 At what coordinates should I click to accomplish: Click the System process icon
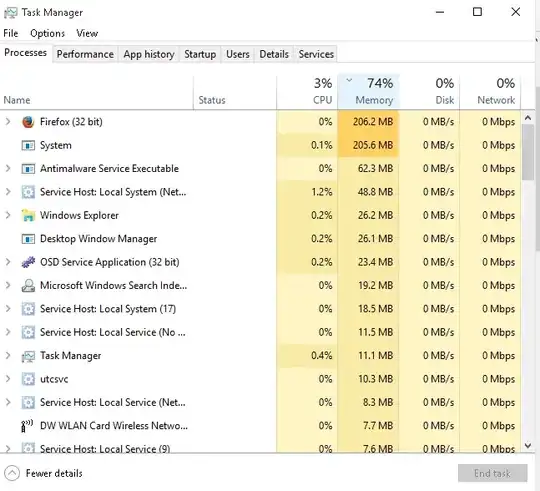click(x=28, y=145)
